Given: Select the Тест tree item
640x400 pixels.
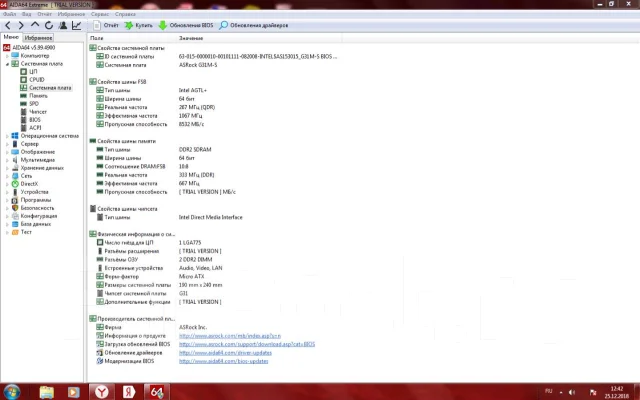Looking at the screenshot, I should coord(26,232).
